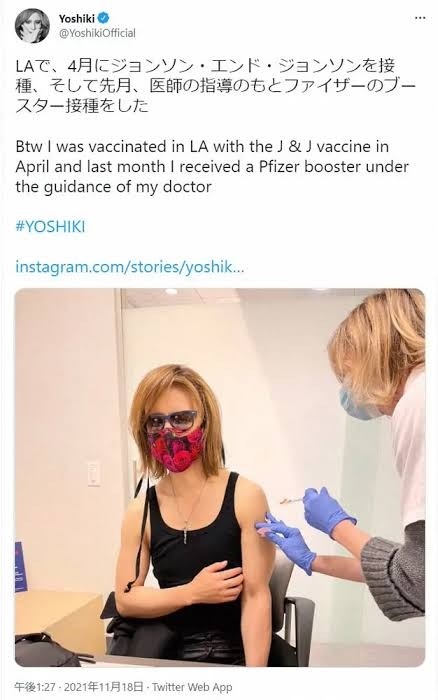Click the blue verified badge beside Yoshiki

pyautogui.click(x=104, y=18)
